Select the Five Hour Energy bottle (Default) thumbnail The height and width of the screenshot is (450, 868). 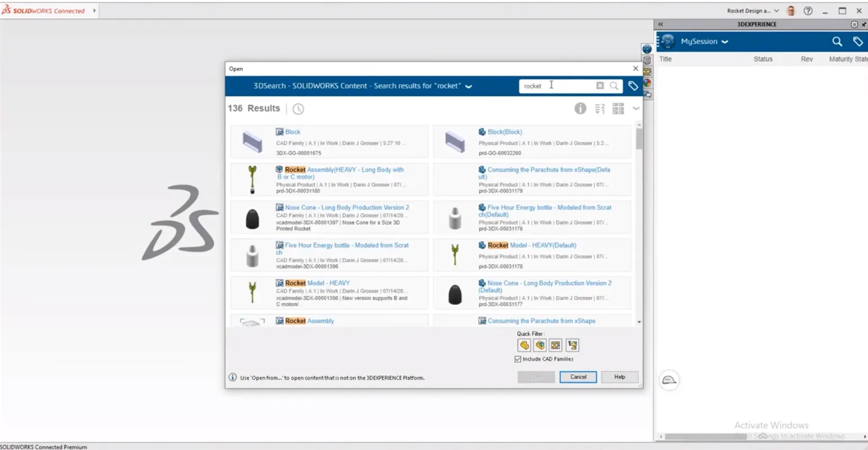tap(455, 218)
